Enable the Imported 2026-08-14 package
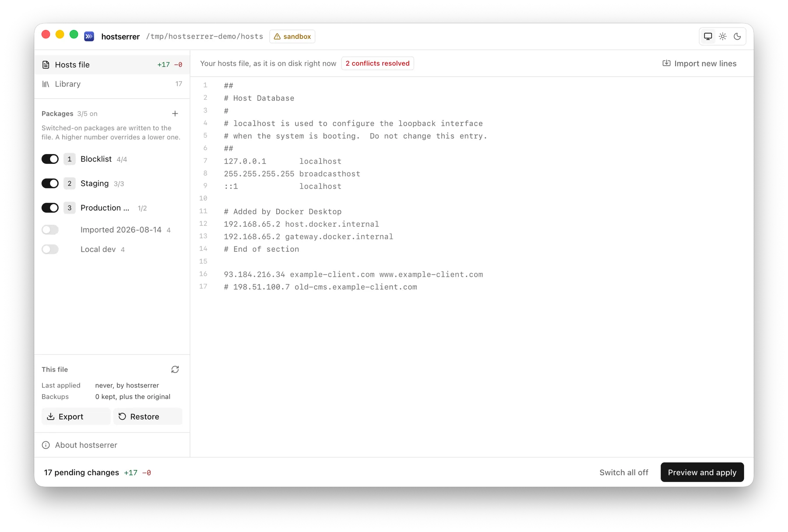This screenshot has width=788, height=532. point(50,230)
